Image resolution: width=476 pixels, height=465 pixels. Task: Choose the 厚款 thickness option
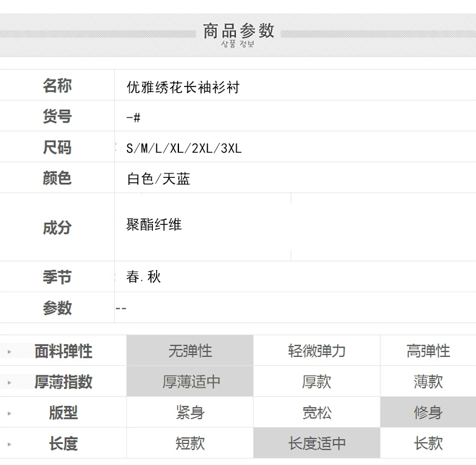click(317, 382)
